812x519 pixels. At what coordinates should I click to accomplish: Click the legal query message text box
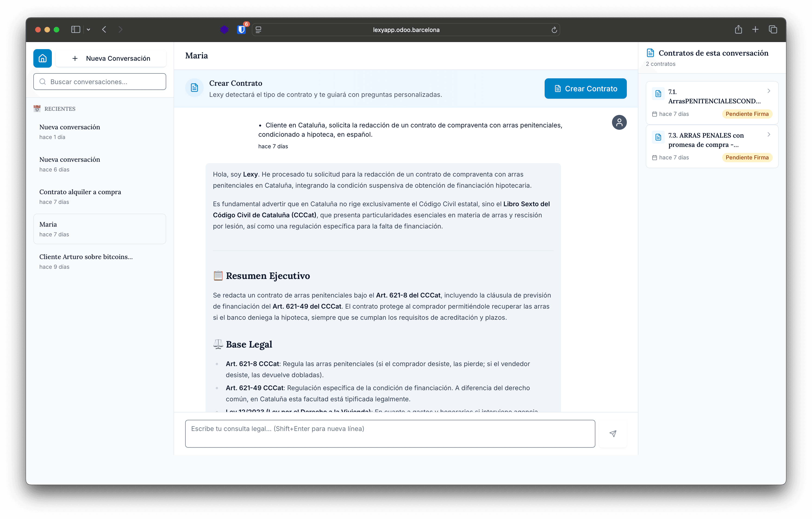[390, 433]
